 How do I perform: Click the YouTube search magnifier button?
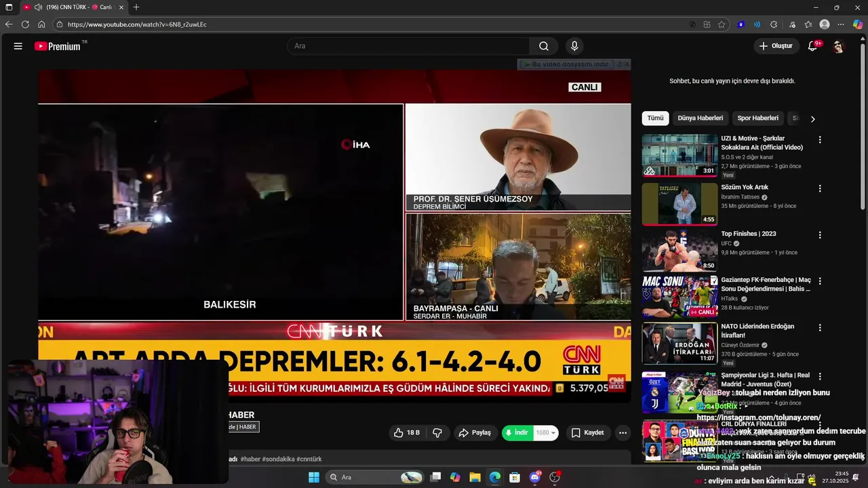point(544,46)
